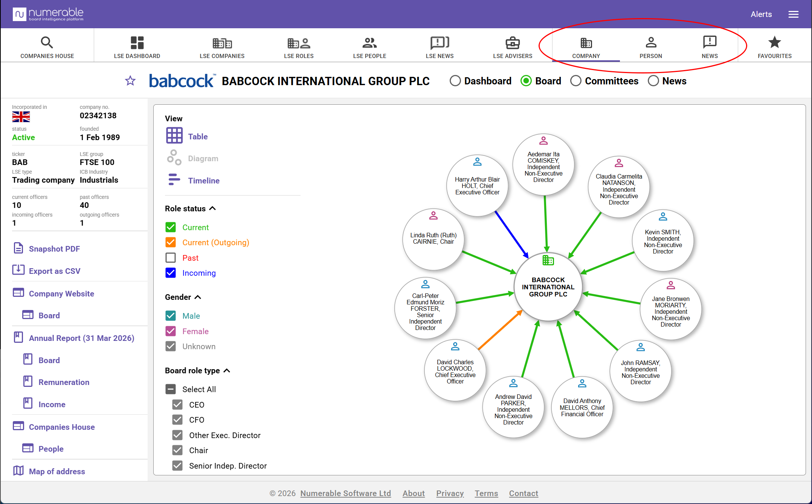The height and width of the screenshot is (504, 812).
Task: Open the Privacy footer link
Action: pos(450,493)
